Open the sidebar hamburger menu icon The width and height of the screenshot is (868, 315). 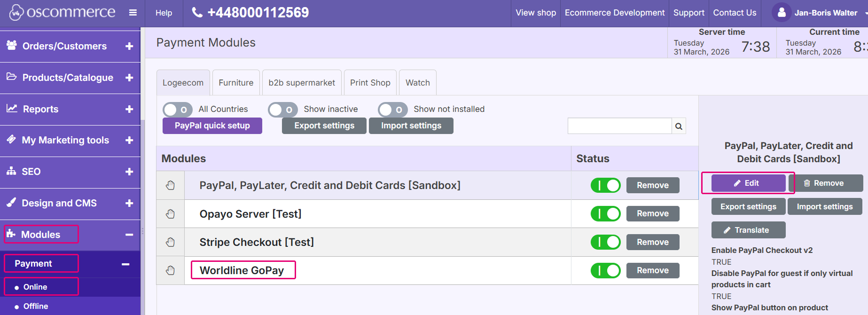coord(133,13)
